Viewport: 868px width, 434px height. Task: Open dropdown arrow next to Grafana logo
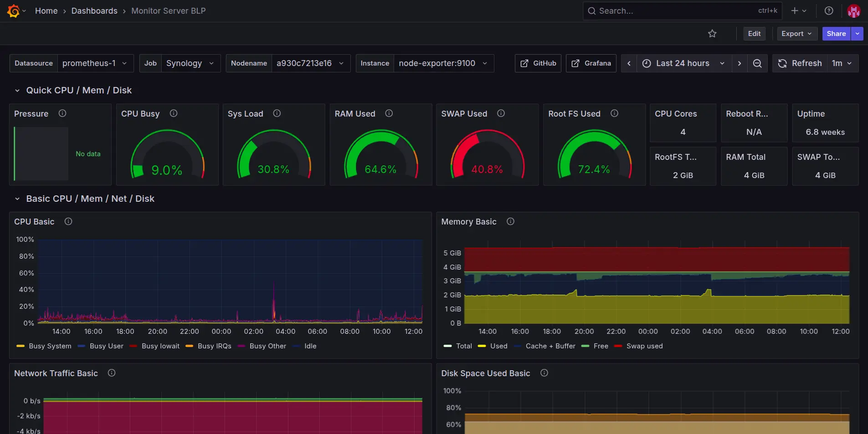tap(24, 11)
